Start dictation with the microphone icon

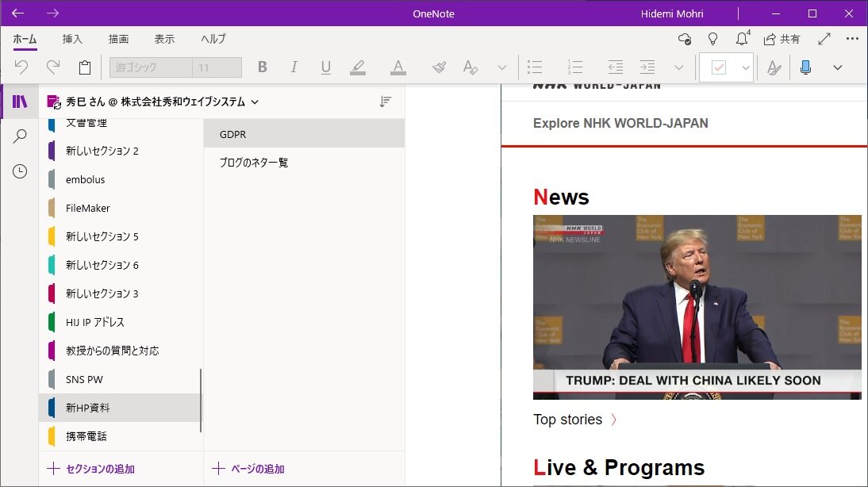click(805, 67)
